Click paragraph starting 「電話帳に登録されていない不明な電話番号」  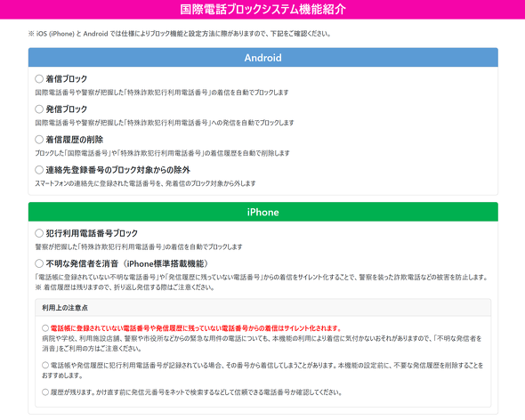(x=261, y=277)
